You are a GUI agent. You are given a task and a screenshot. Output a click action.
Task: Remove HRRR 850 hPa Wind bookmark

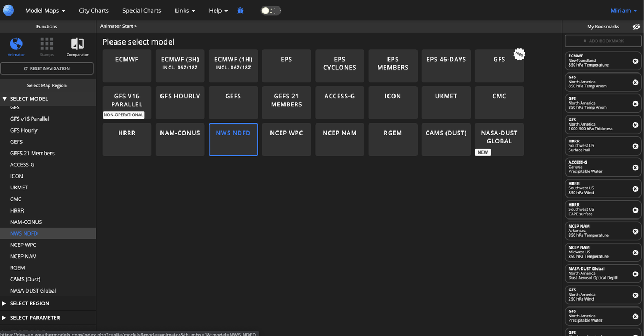(x=635, y=189)
